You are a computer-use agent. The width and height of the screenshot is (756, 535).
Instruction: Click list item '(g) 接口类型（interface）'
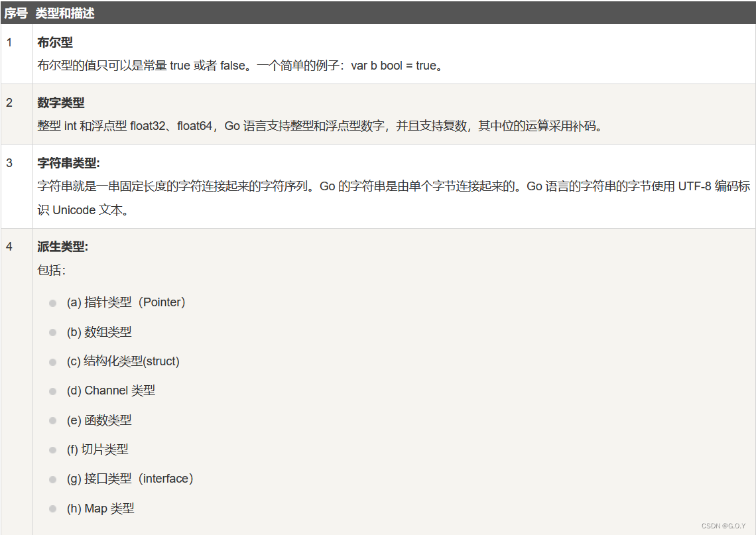click(130, 479)
